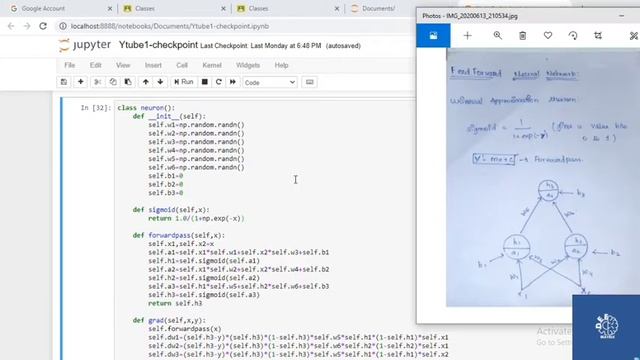640x360 pixels.
Task: Click the 'class neuron():' code line
Action: pyautogui.click(x=146, y=108)
